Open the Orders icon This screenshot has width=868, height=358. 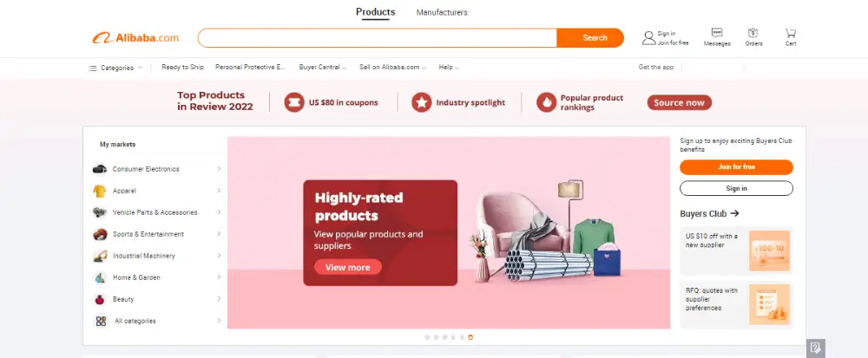coord(753,33)
